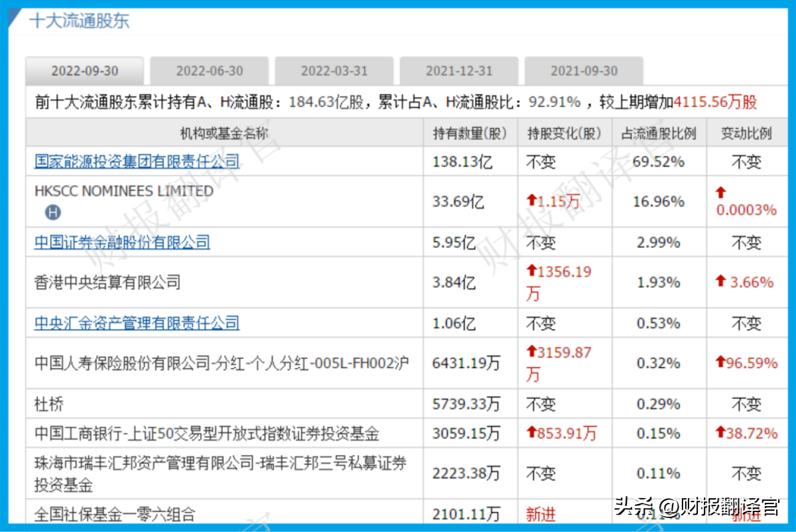
Task: Open 中国证券金融股份有限公司 link
Action: [x=122, y=242]
